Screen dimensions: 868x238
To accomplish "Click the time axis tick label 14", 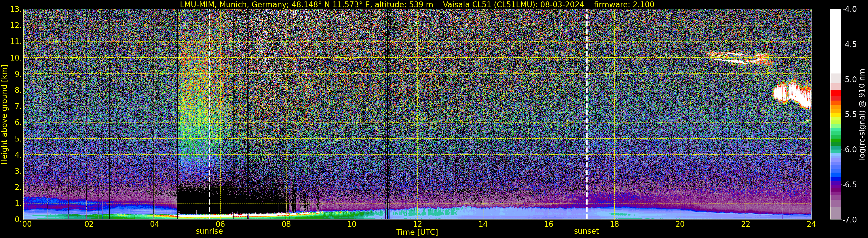I will pos(483,224).
